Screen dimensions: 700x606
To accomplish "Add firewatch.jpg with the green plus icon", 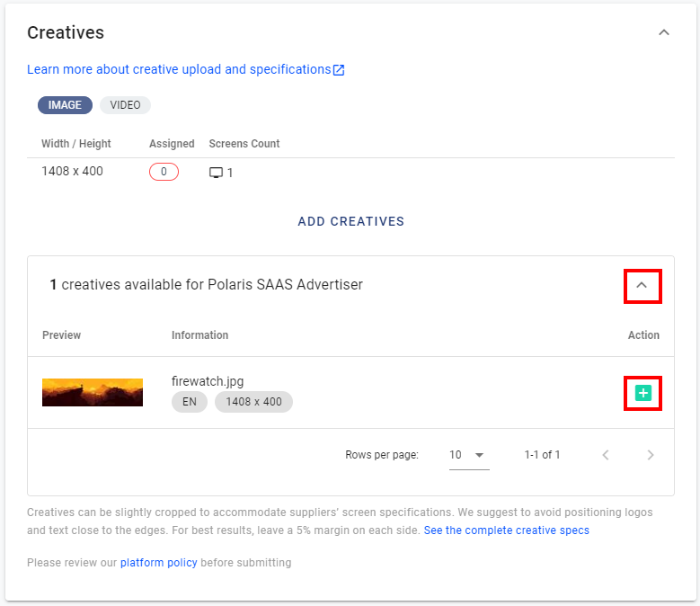I will pos(642,393).
